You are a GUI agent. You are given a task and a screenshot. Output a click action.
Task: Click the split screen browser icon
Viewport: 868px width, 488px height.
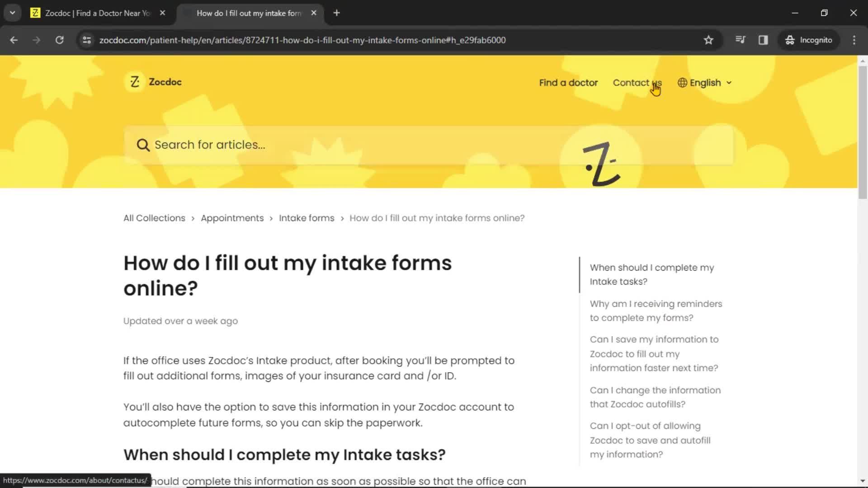(x=763, y=40)
